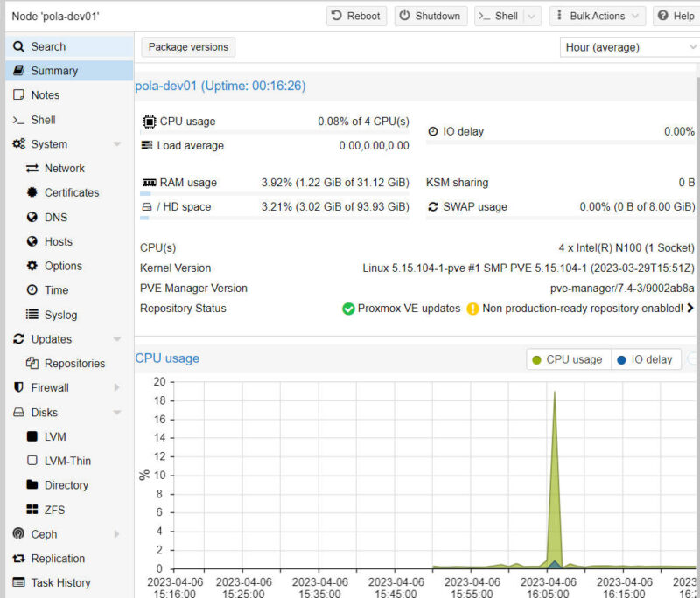The image size is (700, 598).
Task: Click the PVE Manager Version value
Action: coord(622,289)
